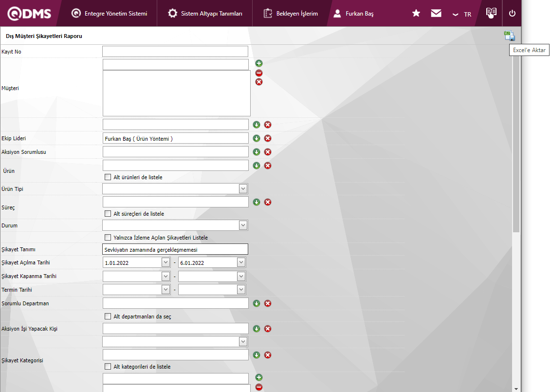Clear the Ekip Lideri field
The height and width of the screenshot is (392, 551).
click(268, 138)
